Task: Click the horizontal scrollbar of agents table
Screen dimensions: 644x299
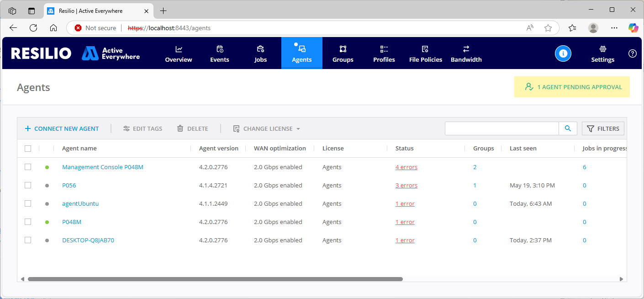Action: (215, 279)
